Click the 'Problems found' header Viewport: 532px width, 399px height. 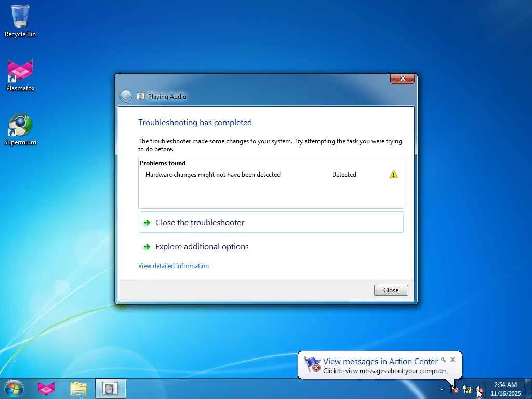click(x=163, y=163)
